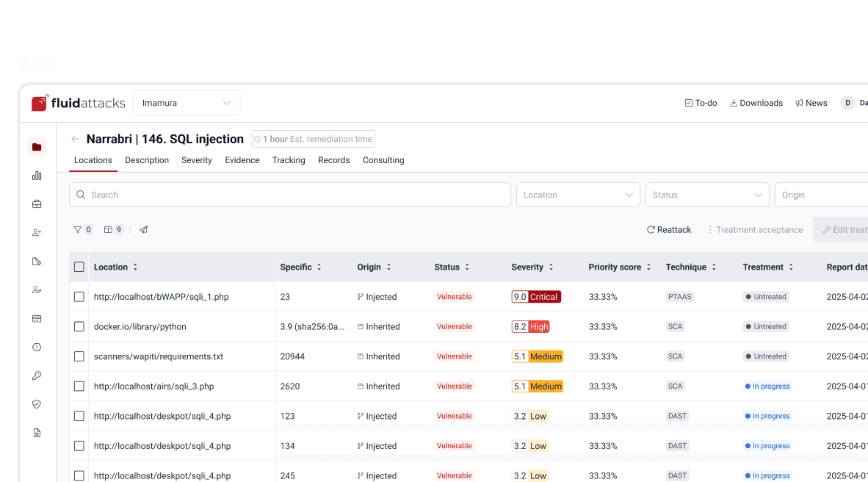Open the document-shield sidebar icon
Image resolution: width=868 pixels, height=482 pixels.
pyautogui.click(x=37, y=262)
